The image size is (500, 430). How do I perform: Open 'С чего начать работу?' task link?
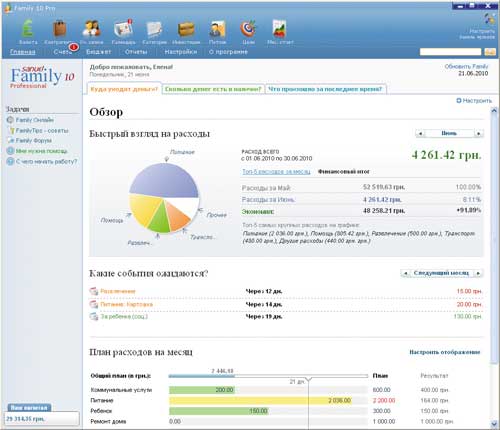point(46,161)
